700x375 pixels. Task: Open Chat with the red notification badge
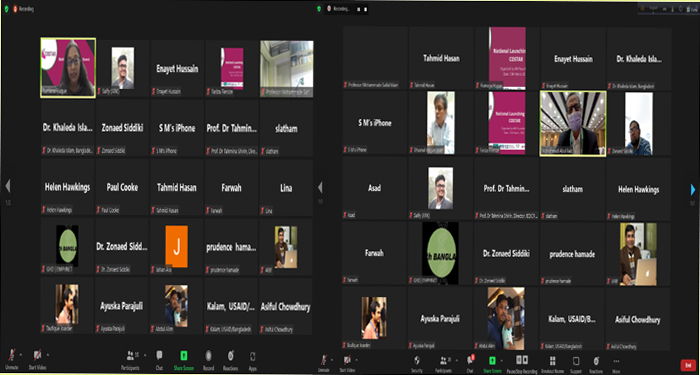pyautogui.click(x=470, y=363)
